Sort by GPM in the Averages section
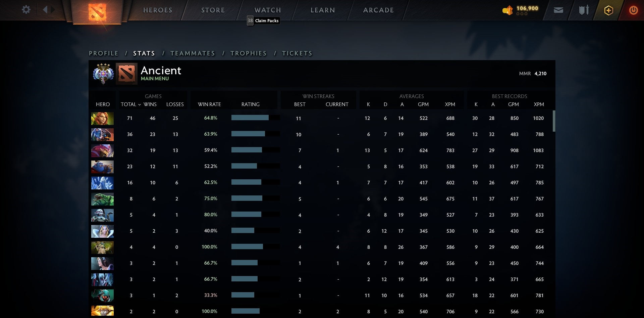 click(423, 104)
